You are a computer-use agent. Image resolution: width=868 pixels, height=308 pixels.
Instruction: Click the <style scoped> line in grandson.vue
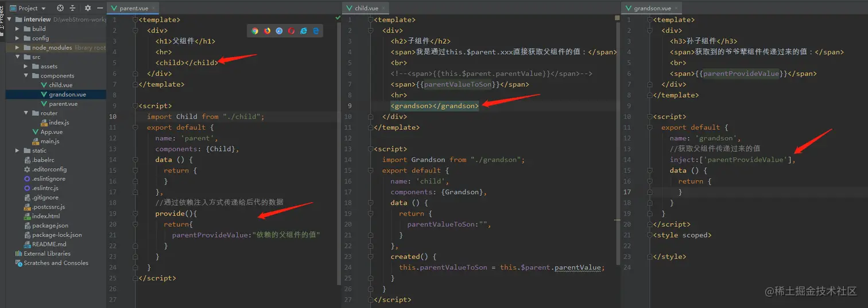682,235
